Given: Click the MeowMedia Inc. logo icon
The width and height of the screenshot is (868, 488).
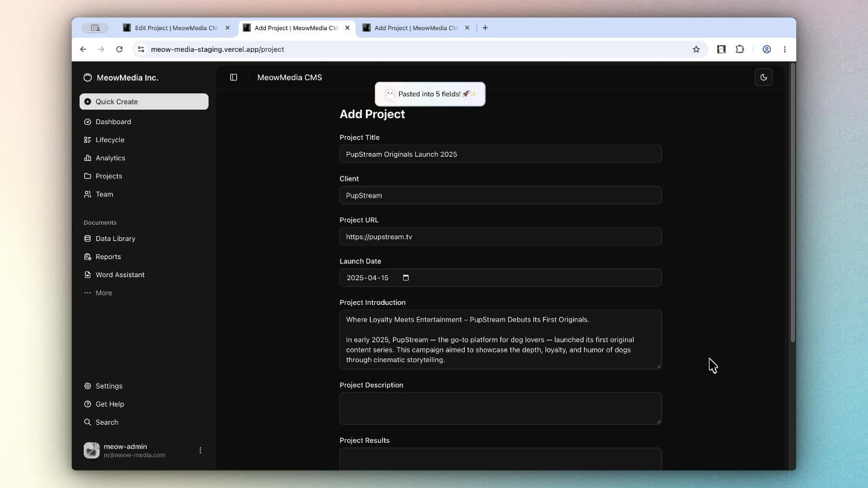Looking at the screenshot, I should [x=88, y=78].
